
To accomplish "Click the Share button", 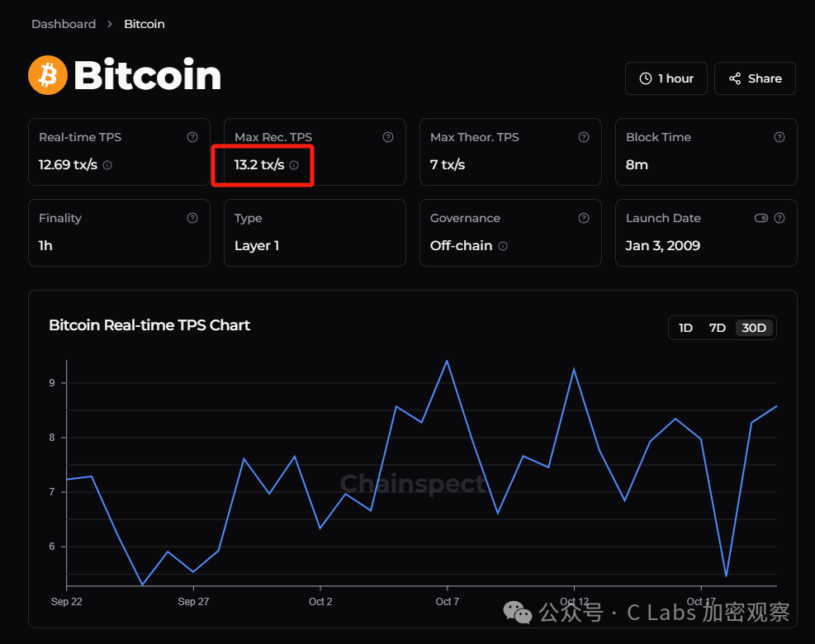I will point(755,78).
